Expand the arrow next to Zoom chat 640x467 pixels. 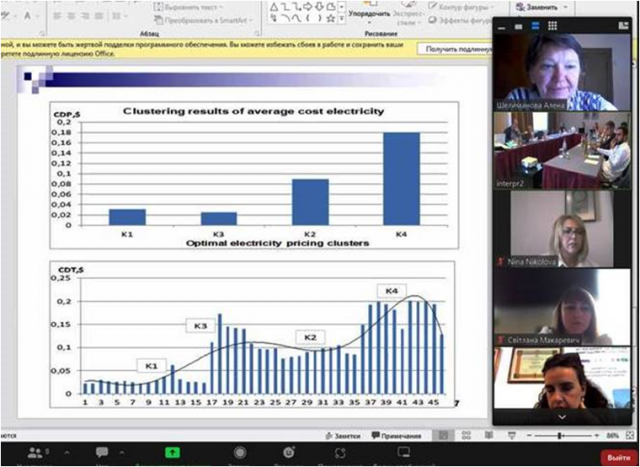click(x=122, y=452)
